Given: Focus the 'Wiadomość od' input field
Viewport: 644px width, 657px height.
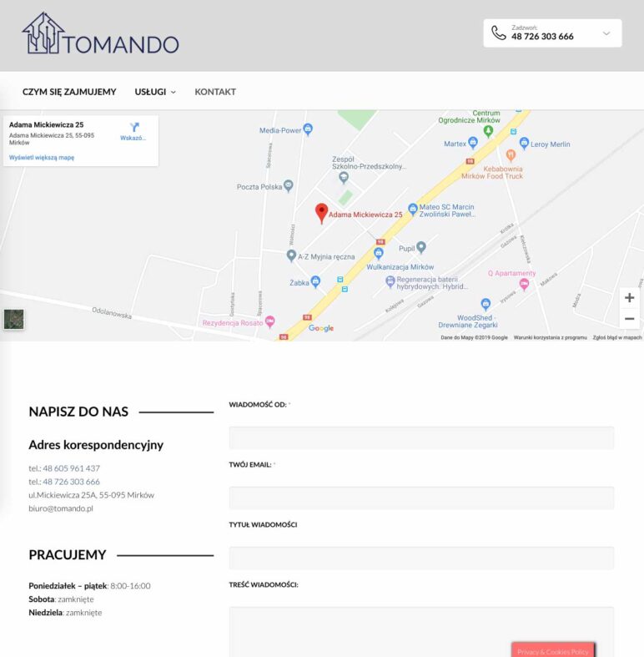Looking at the screenshot, I should pyautogui.click(x=421, y=437).
